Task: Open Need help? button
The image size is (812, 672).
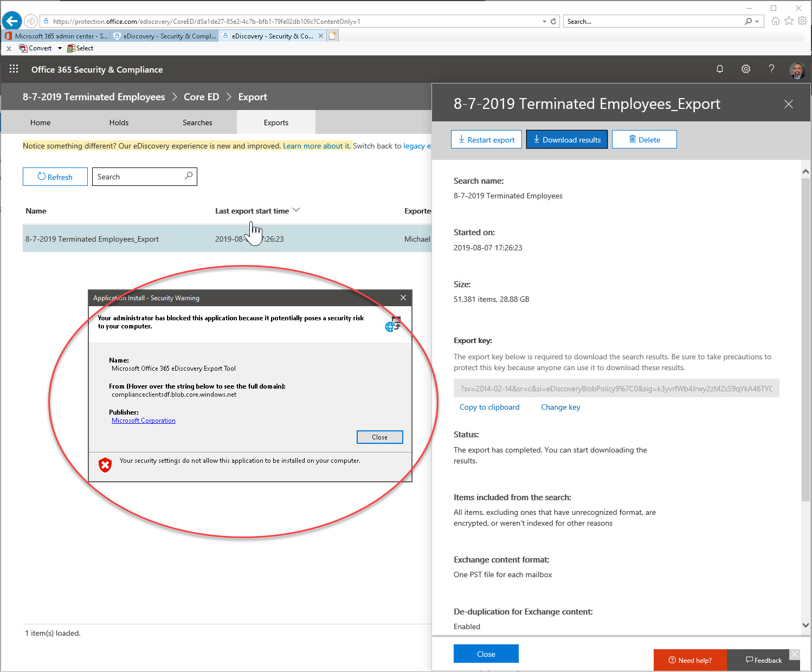Action: coord(690,660)
